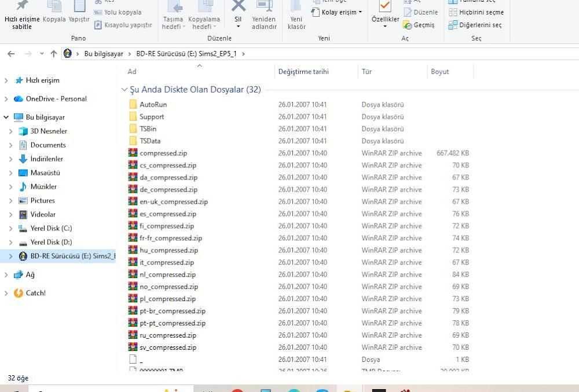Viewport: 579px width, 392px height.
Task: Go back with the back arrow
Action: point(11,54)
